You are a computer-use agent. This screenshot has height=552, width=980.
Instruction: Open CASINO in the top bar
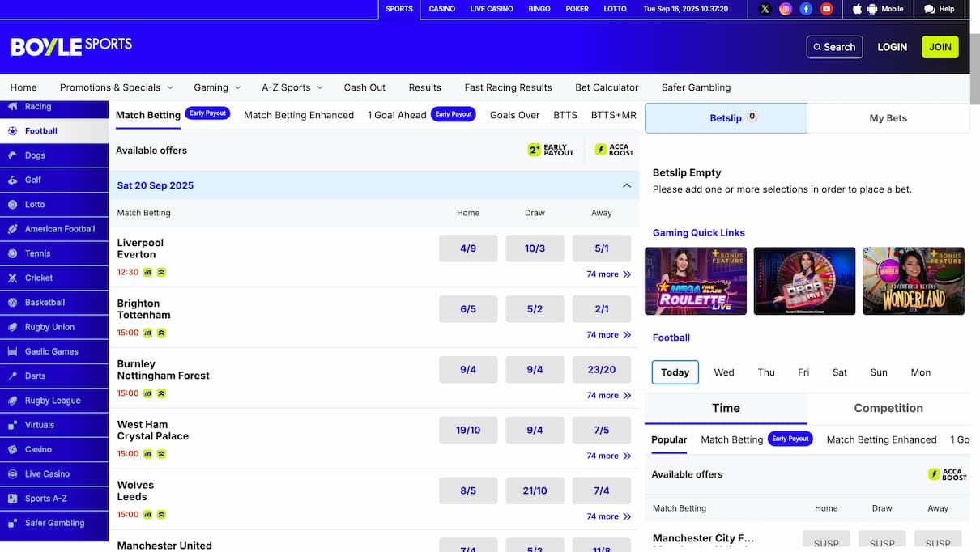(441, 9)
